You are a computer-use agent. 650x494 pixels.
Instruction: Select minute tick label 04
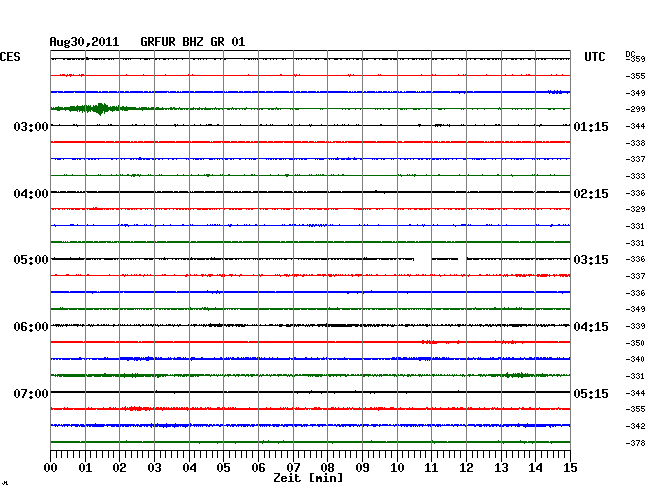click(189, 467)
